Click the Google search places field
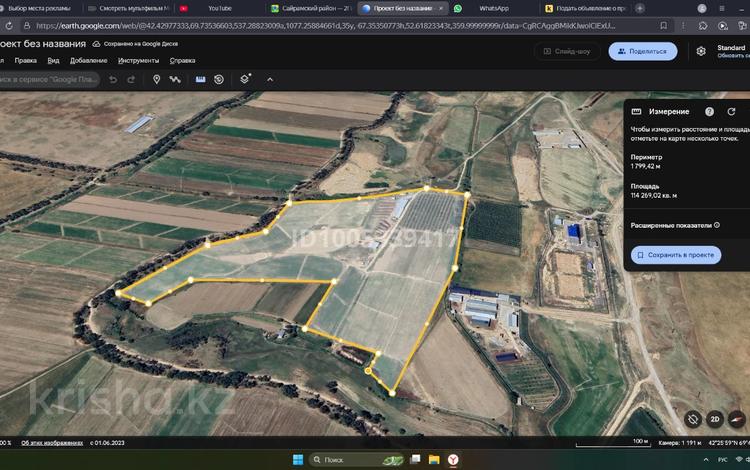Image resolution: width=750 pixels, height=470 pixels. [49, 79]
